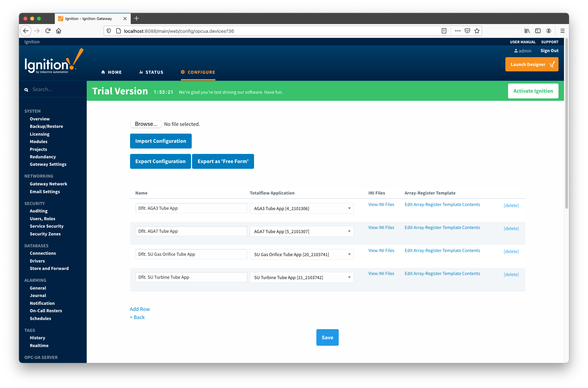Viewport: 588px width, 388px height.
Task: View INI Files for AGA3 Tube App
Action: click(x=381, y=205)
